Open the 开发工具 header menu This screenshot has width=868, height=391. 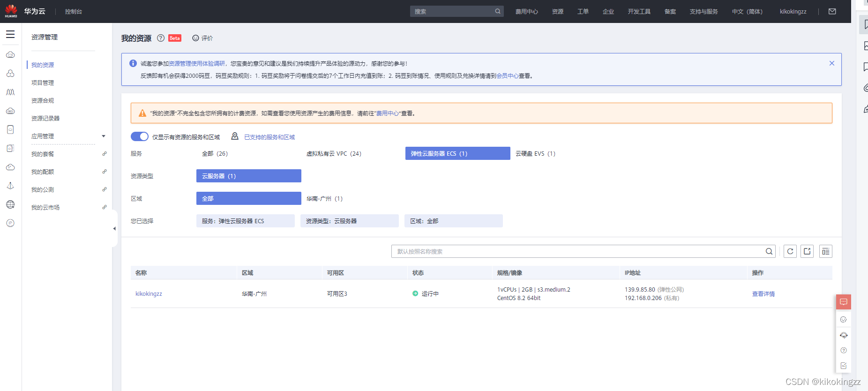639,12
